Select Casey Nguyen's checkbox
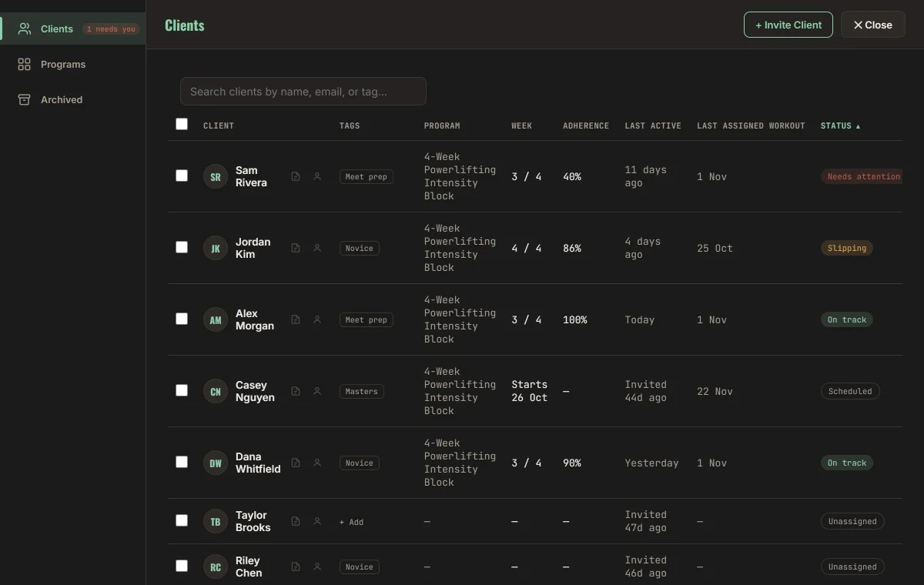Screen dimensions: 924x585 click(182, 390)
